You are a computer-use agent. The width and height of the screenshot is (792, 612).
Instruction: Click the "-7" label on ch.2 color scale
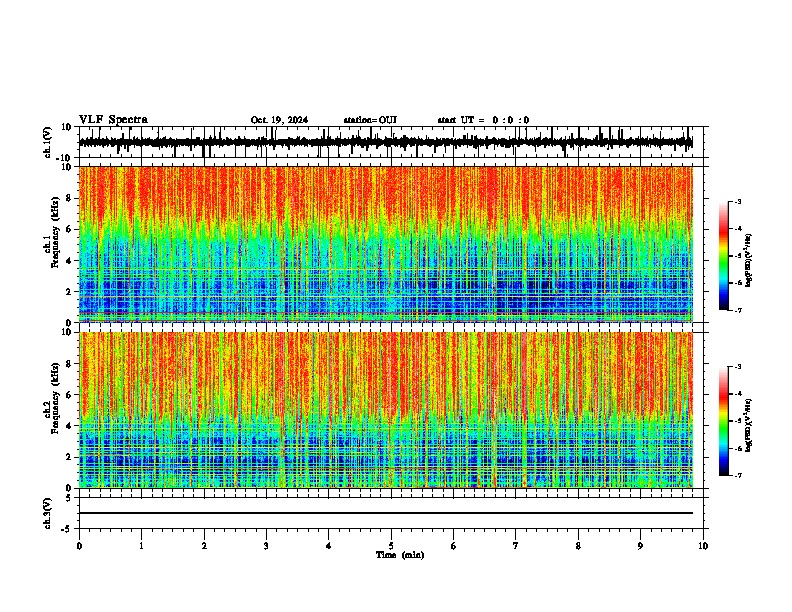(x=738, y=476)
